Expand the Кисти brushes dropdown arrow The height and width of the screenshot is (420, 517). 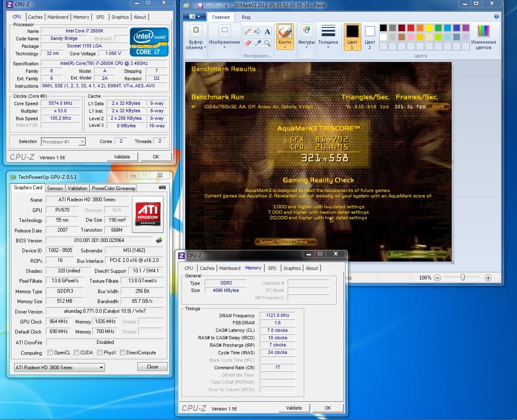point(285,47)
